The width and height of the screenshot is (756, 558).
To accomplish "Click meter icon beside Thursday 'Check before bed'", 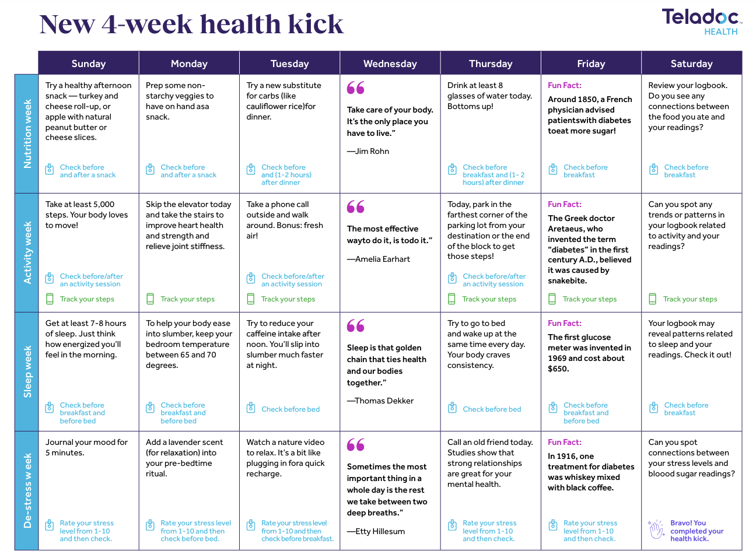I will (452, 408).
